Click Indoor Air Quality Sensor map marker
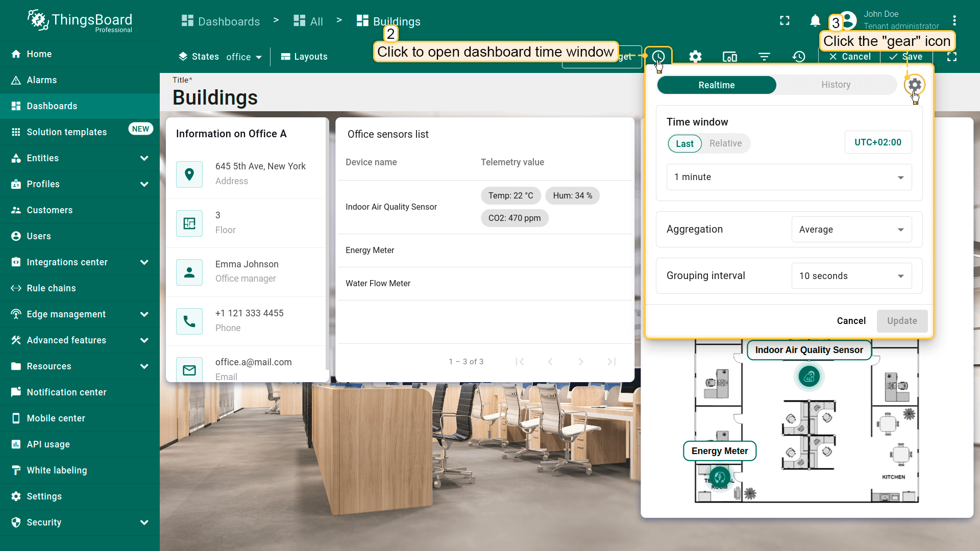 click(x=809, y=377)
